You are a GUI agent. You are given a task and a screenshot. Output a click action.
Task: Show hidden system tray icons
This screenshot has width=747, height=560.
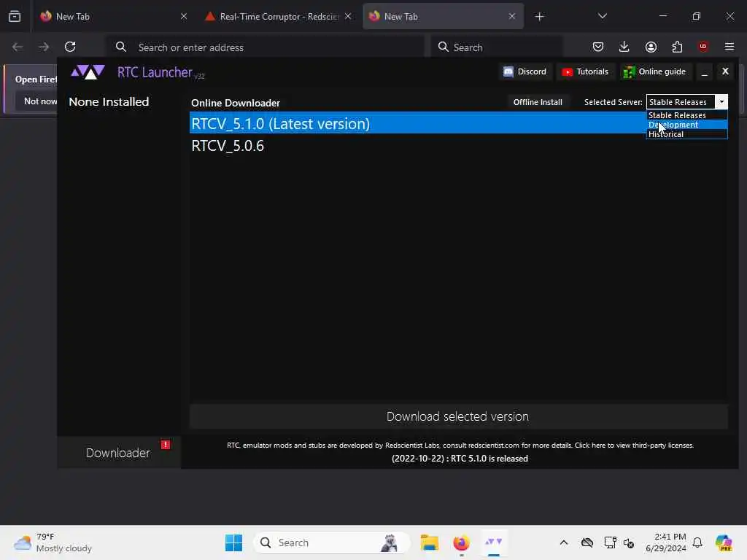coord(564,542)
